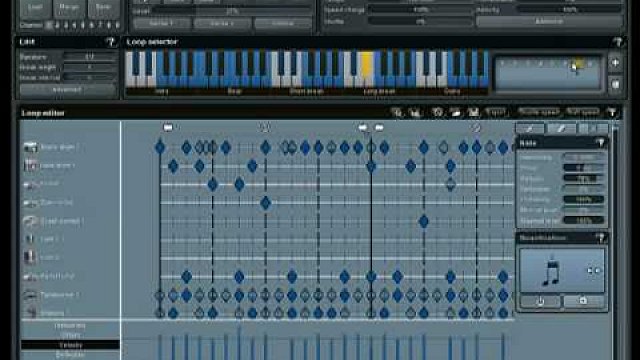Click the help icon in Loop editor header

pos(611,112)
